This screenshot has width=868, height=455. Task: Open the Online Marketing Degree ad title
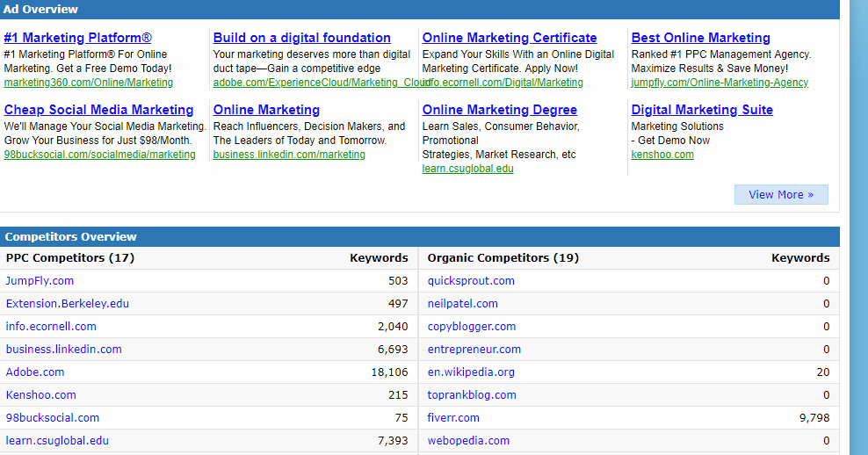[x=499, y=110]
